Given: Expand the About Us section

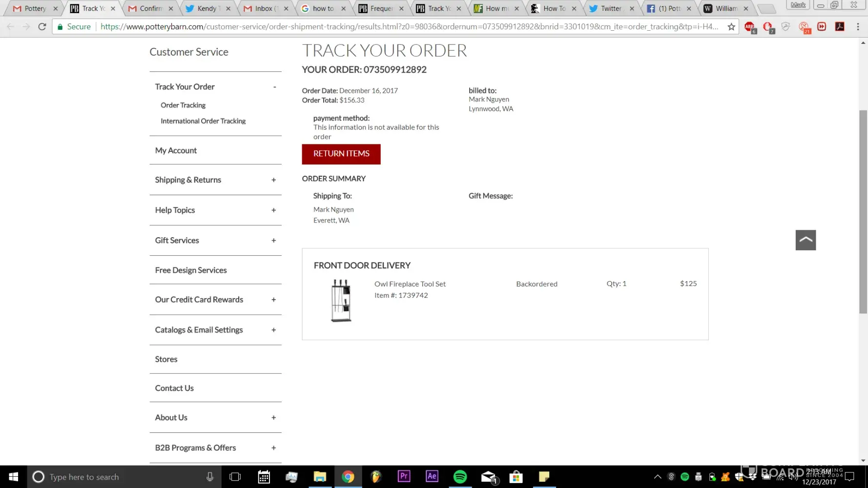Looking at the screenshot, I should pyautogui.click(x=273, y=418).
